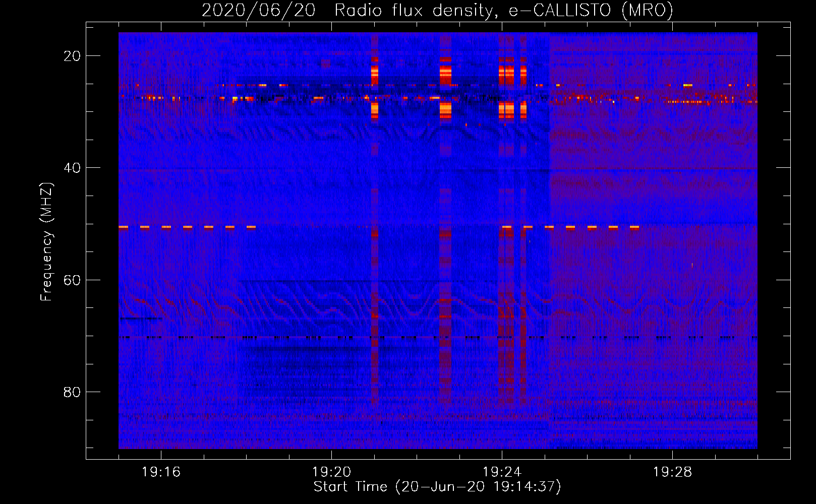Click the 20 frequency tick label
Viewport: 816px width, 504px height.
tap(72, 56)
